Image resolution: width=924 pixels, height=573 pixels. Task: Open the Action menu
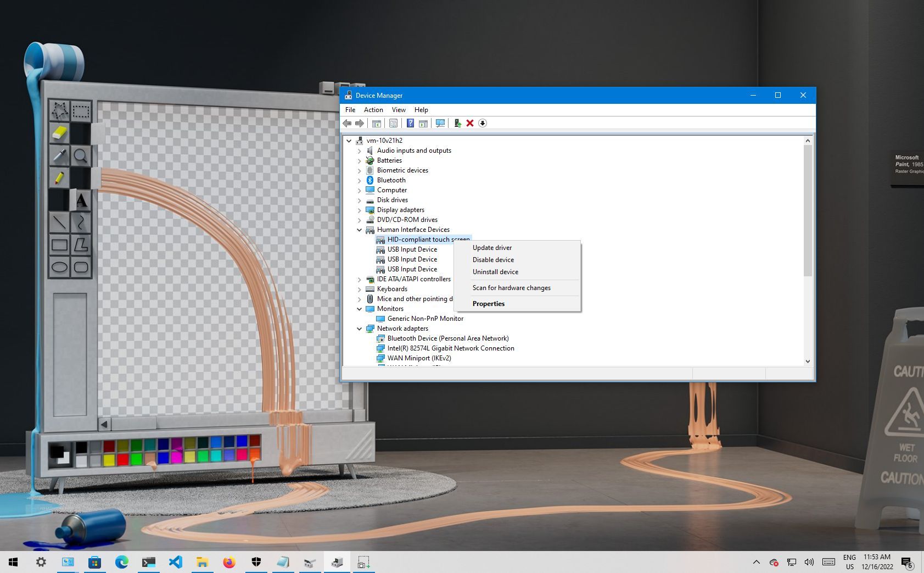click(373, 110)
